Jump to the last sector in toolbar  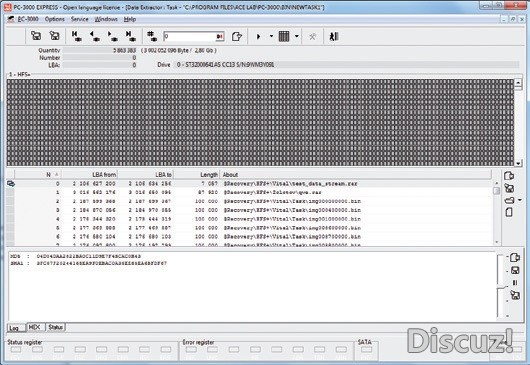(x=130, y=36)
